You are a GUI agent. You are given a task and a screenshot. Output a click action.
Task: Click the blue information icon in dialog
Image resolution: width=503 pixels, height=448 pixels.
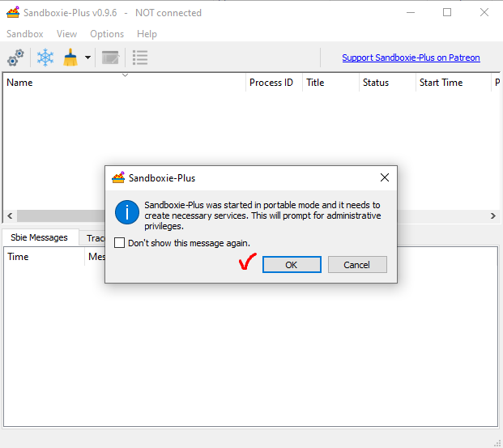pyautogui.click(x=127, y=212)
